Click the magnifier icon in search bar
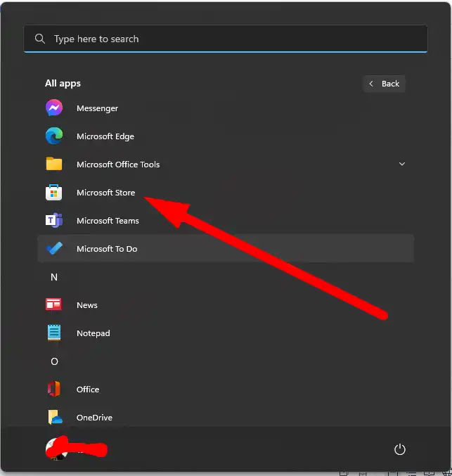Viewport: 452px width, 476px height. pyautogui.click(x=40, y=39)
